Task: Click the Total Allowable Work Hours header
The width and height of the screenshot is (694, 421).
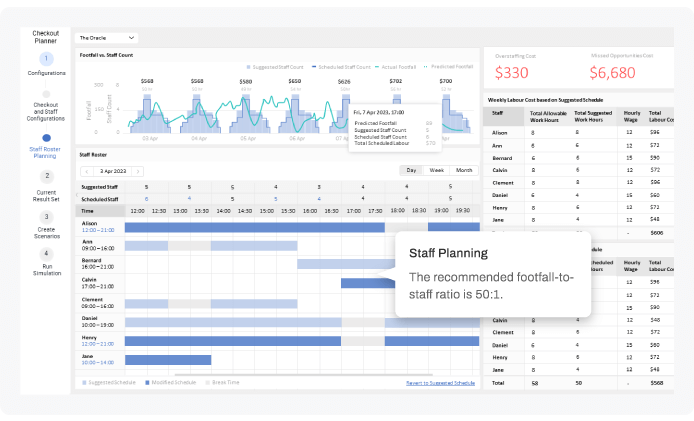Action: click(x=548, y=117)
